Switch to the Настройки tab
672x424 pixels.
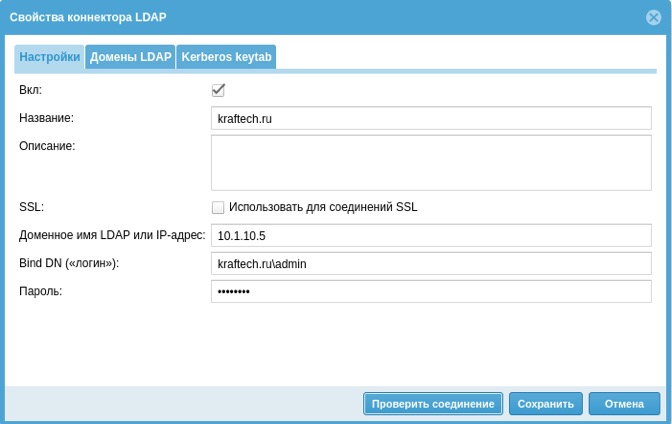click(49, 57)
